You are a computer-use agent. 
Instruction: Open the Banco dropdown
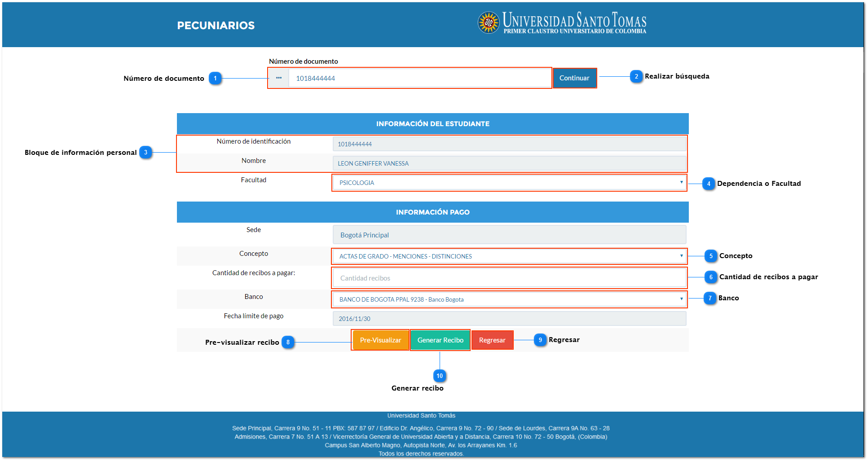tap(509, 299)
